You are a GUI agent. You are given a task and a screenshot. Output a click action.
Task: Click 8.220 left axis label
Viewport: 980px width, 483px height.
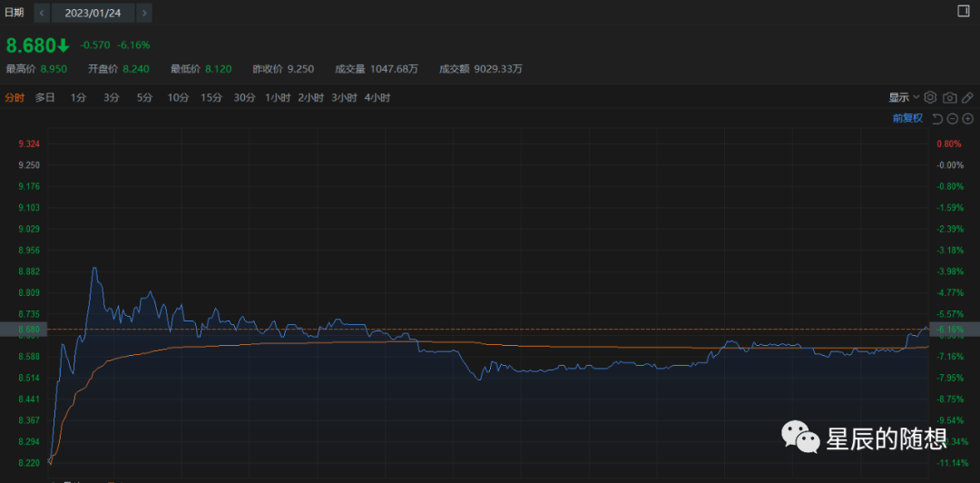tap(29, 463)
